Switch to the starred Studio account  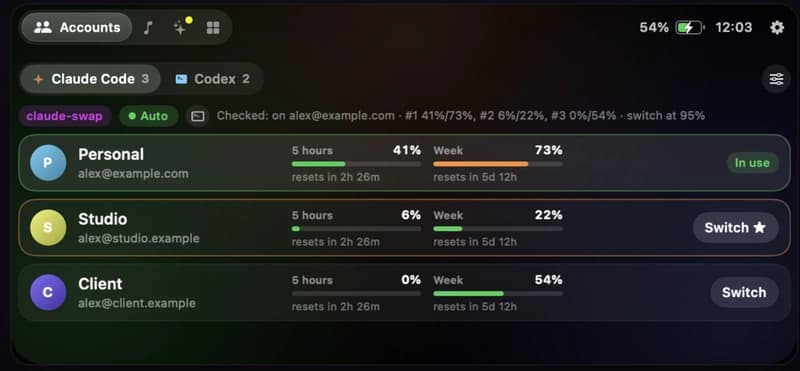point(735,228)
